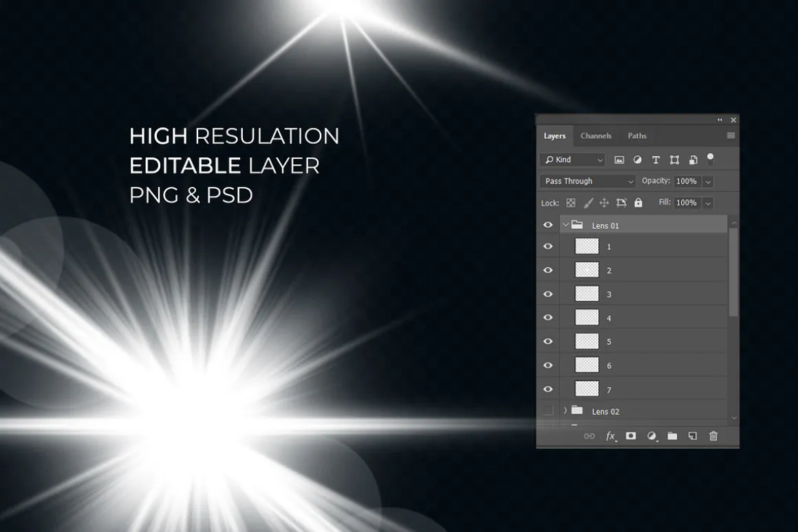798x532 pixels.
Task: Lock all padlock icon
Action: point(638,203)
